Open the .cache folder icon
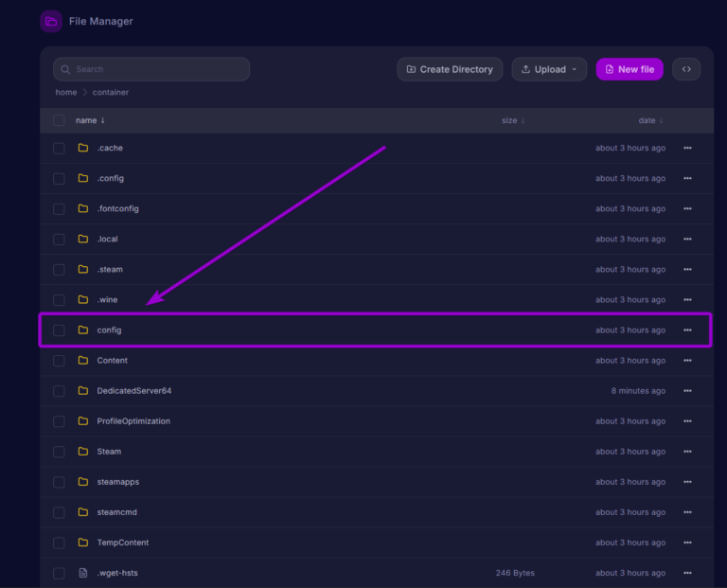Viewport: 727px width, 588px height. 83,148
